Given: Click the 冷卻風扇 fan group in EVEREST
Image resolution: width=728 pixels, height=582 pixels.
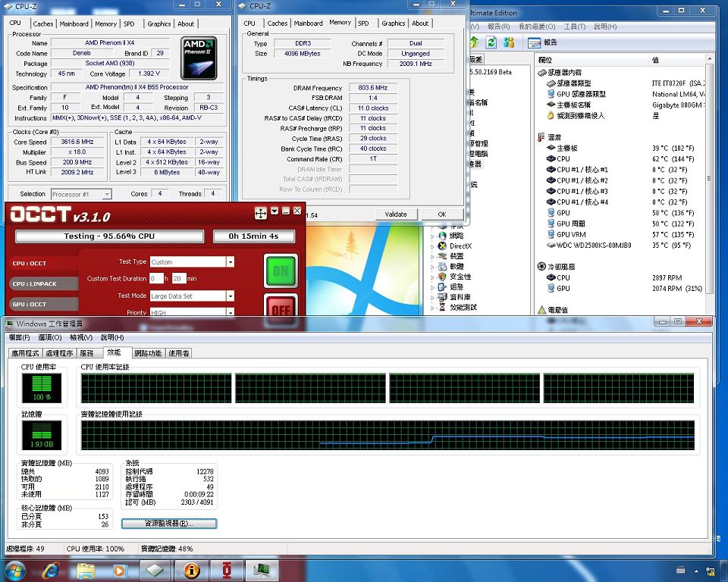Looking at the screenshot, I should click(556, 267).
